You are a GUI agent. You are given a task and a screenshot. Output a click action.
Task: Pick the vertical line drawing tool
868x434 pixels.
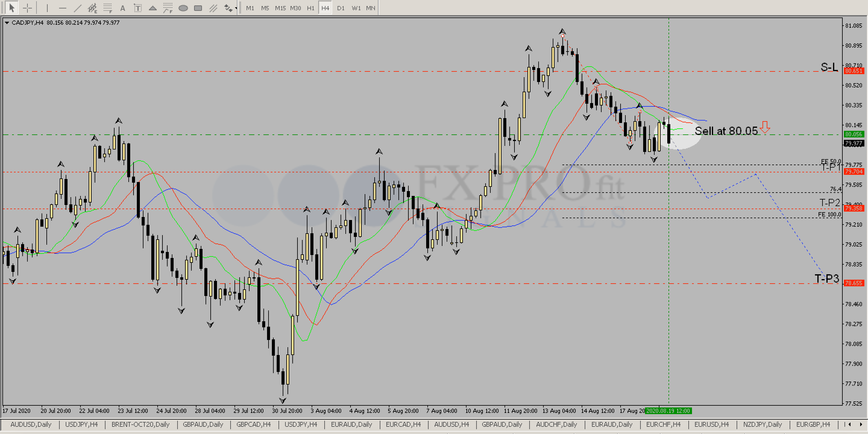pyautogui.click(x=47, y=8)
